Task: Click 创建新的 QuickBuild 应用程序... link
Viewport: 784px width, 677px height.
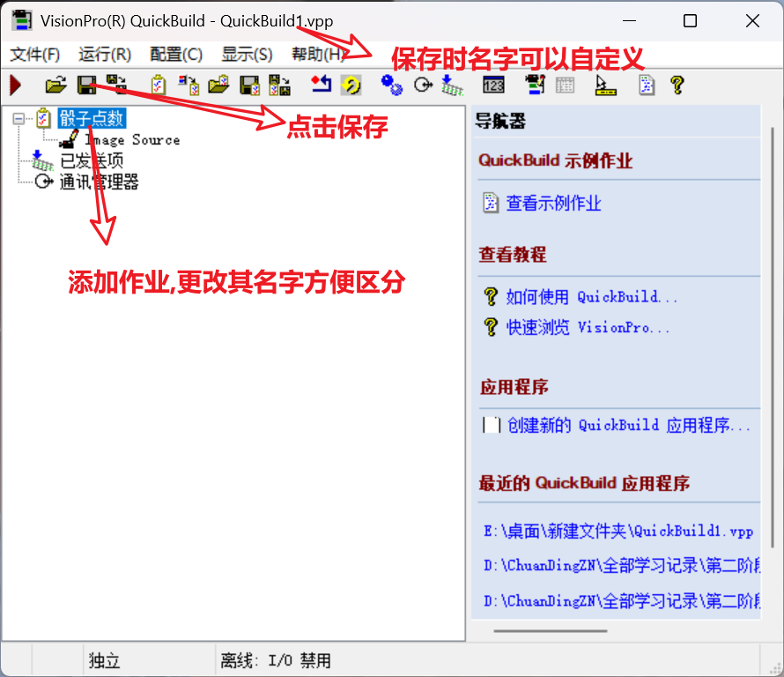Action: pyautogui.click(x=629, y=425)
